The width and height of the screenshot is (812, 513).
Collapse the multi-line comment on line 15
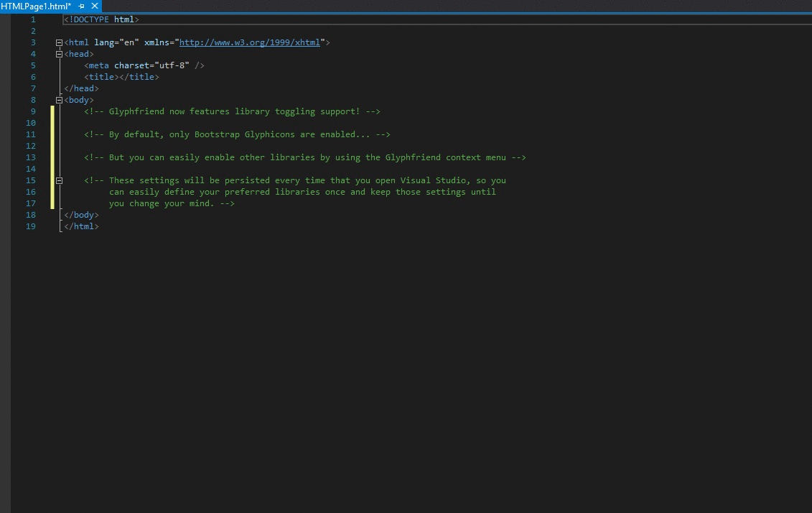59,180
